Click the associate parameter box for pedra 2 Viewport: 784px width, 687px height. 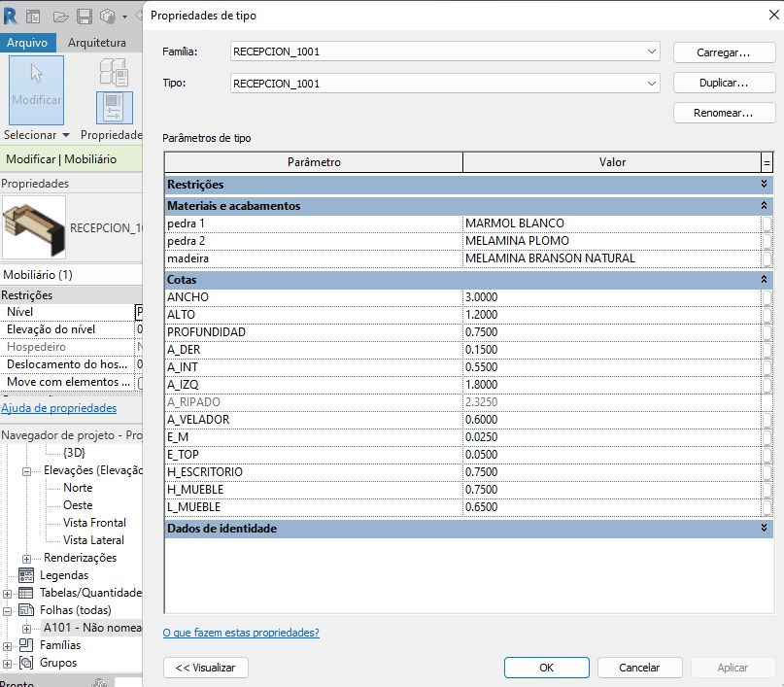click(767, 241)
